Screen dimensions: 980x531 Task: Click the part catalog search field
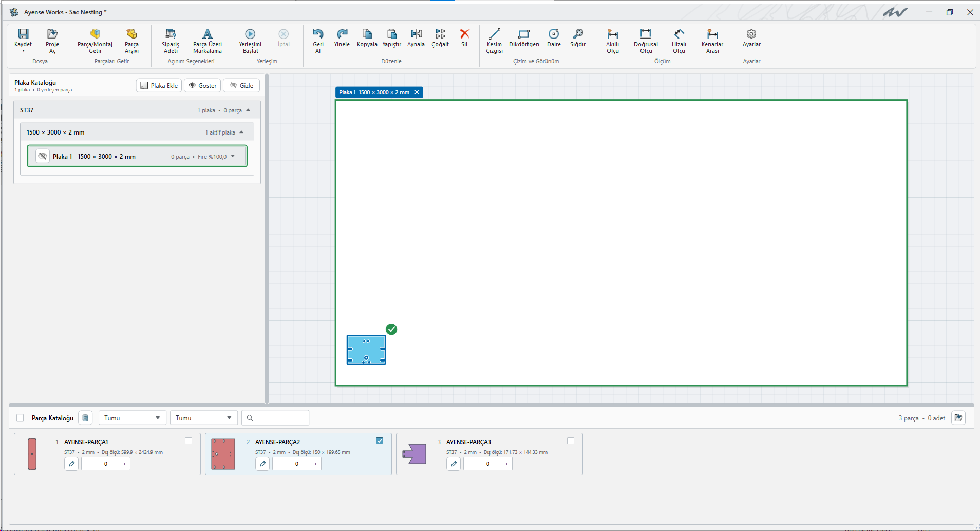276,418
